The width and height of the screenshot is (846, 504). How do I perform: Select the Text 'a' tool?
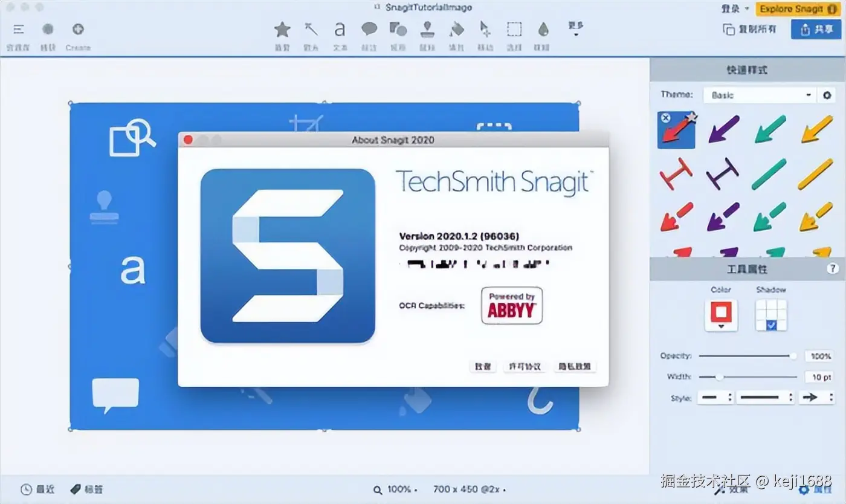point(340,29)
